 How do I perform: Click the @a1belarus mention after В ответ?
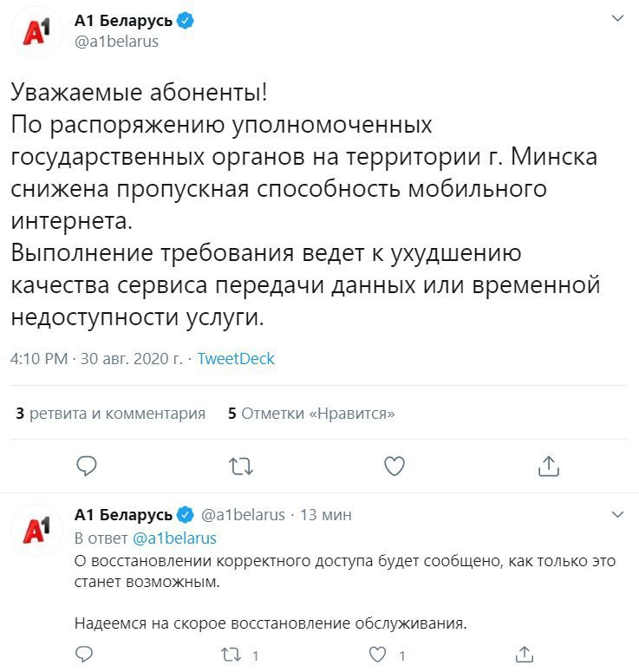(173, 538)
